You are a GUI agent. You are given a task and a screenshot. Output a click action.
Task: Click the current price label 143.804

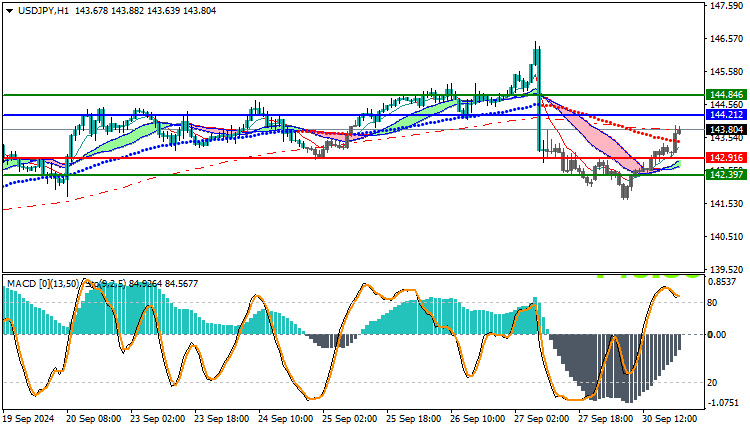(727, 130)
